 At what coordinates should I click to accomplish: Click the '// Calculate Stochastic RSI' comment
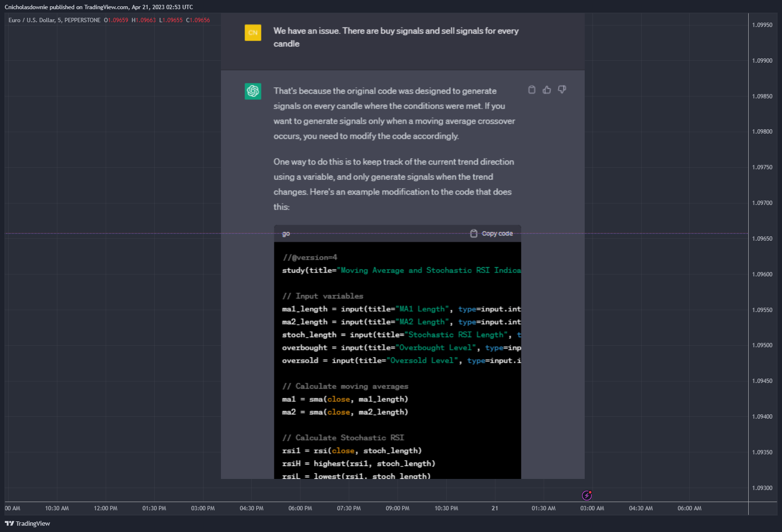coord(343,438)
